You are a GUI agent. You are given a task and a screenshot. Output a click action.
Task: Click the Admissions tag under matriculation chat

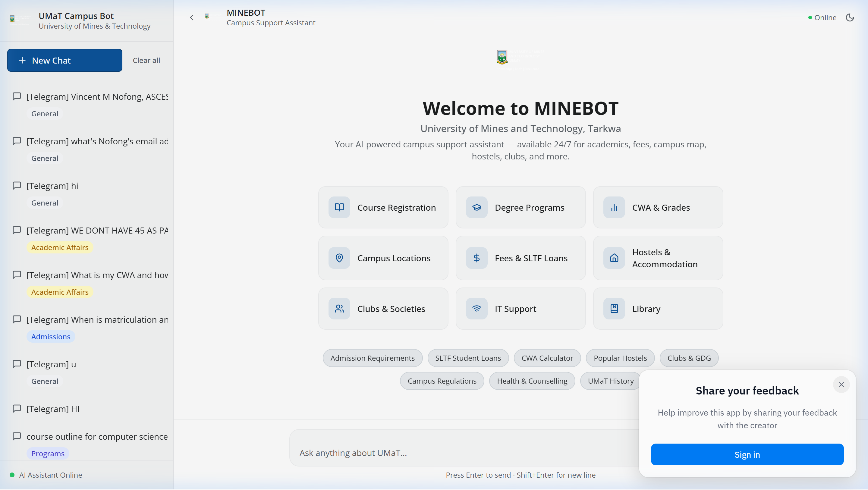pyautogui.click(x=51, y=336)
